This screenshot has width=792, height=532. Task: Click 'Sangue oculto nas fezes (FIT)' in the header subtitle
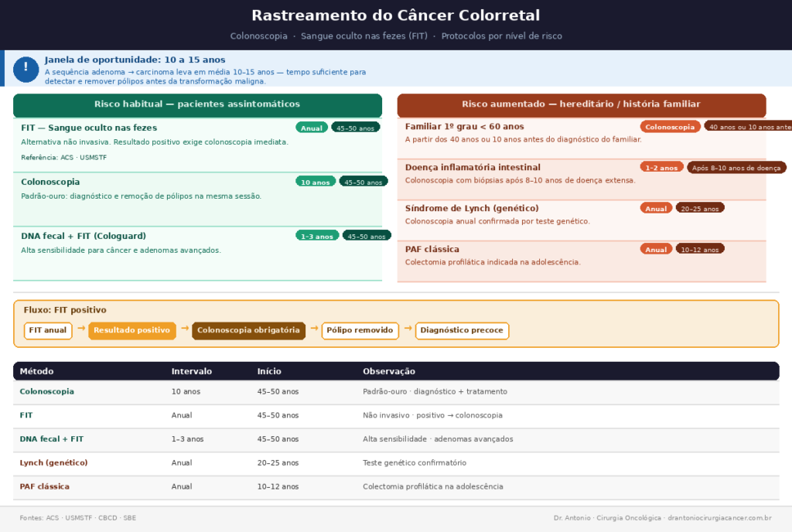(x=364, y=36)
